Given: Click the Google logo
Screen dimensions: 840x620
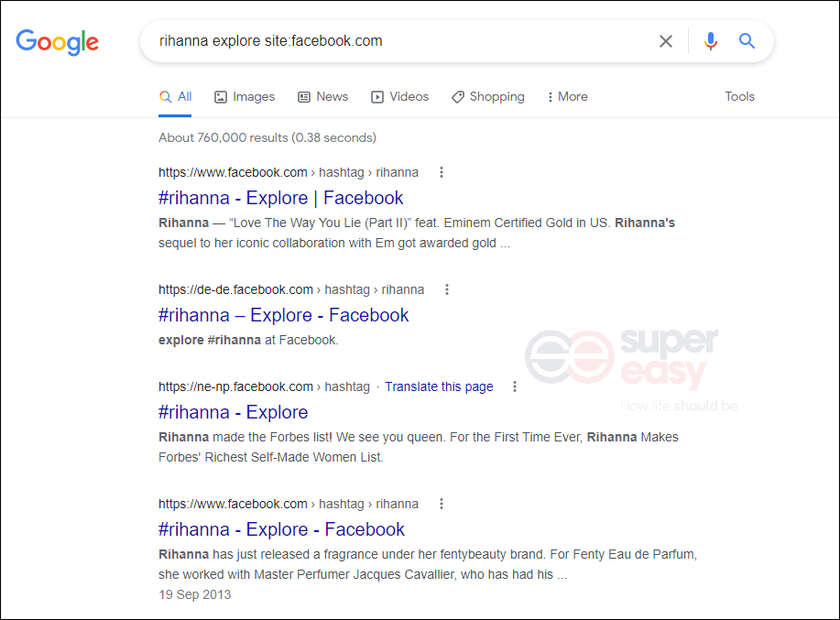Looking at the screenshot, I should [x=57, y=41].
